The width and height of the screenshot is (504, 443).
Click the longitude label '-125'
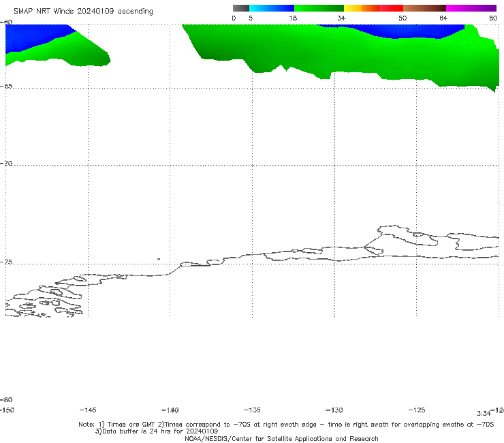point(417,410)
